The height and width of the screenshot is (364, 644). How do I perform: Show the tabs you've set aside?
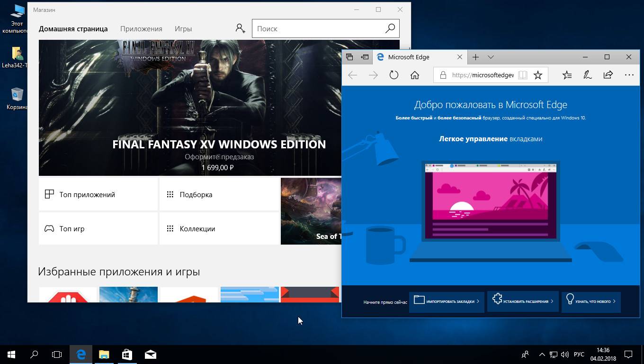click(x=349, y=57)
